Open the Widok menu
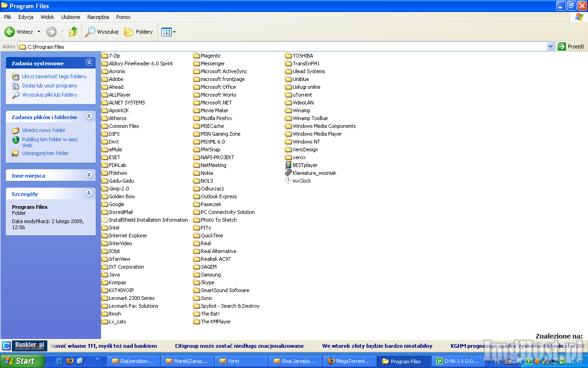The height and width of the screenshot is (368, 588). (x=47, y=17)
